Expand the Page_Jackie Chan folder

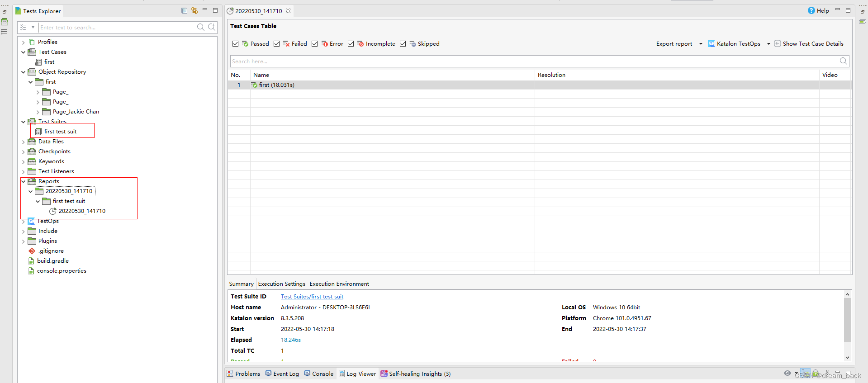38,112
